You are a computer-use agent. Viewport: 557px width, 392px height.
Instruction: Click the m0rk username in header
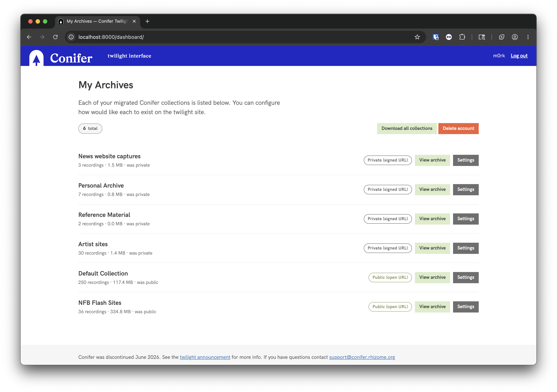(x=499, y=56)
